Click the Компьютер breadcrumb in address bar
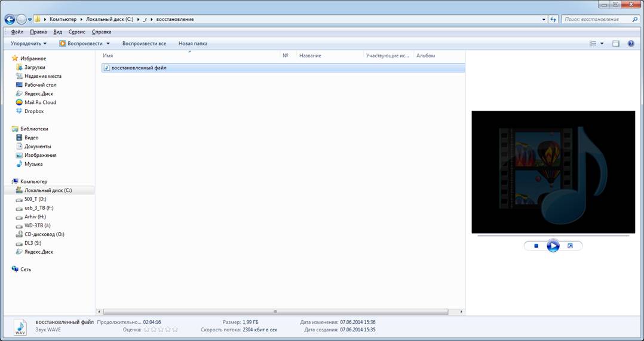 coord(63,19)
